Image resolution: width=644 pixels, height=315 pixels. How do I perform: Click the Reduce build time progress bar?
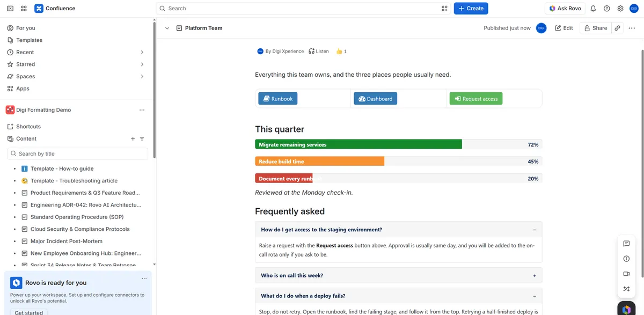[398, 162]
